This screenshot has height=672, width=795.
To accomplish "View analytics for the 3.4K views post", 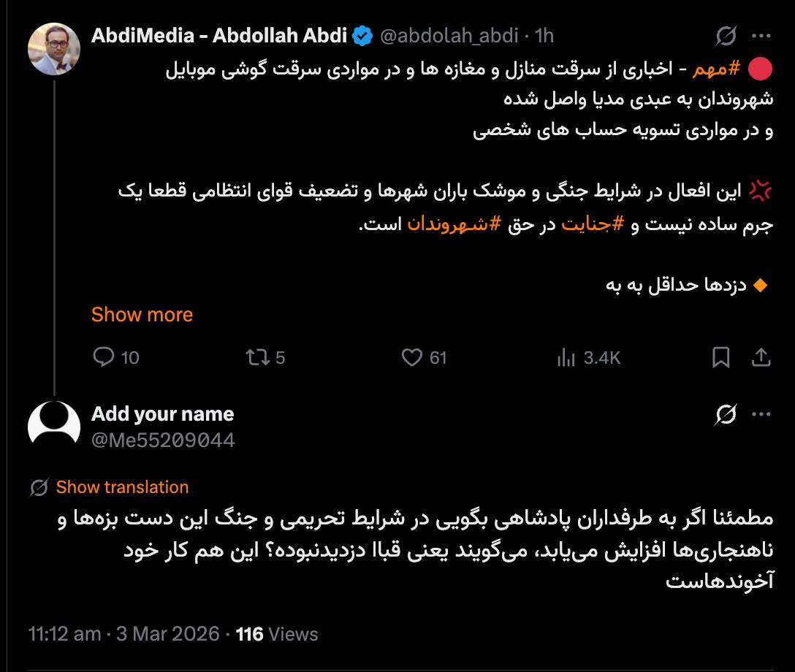I will pos(566,357).
